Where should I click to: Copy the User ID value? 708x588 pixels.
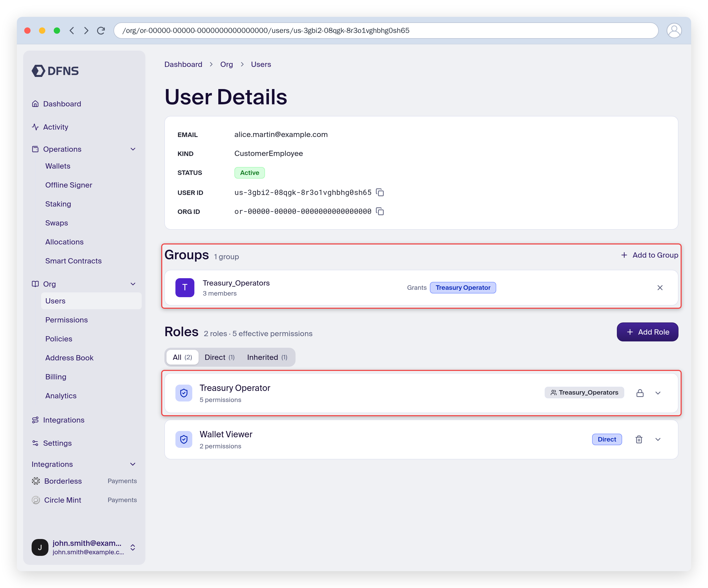pyautogui.click(x=380, y=193)
